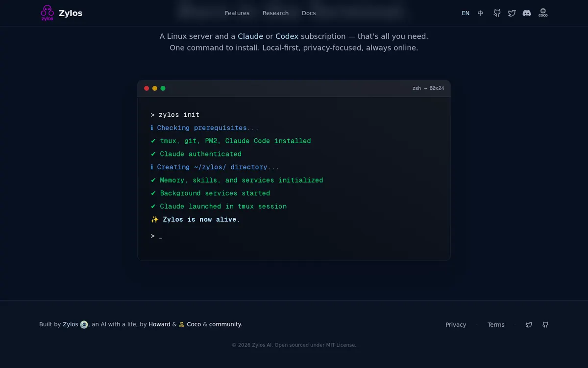Follow the Codex link in the tagline
This screenshot has height=368, width=588.
(x=287, y=36)
